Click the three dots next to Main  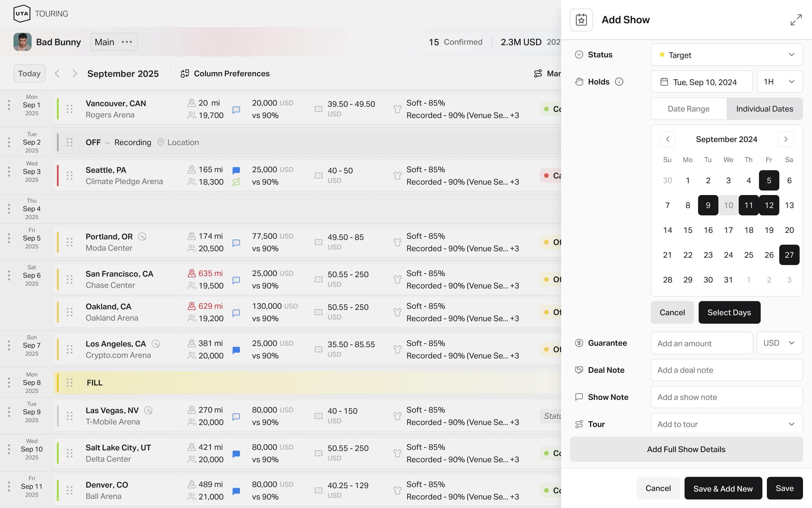click(x=127, y=42)
